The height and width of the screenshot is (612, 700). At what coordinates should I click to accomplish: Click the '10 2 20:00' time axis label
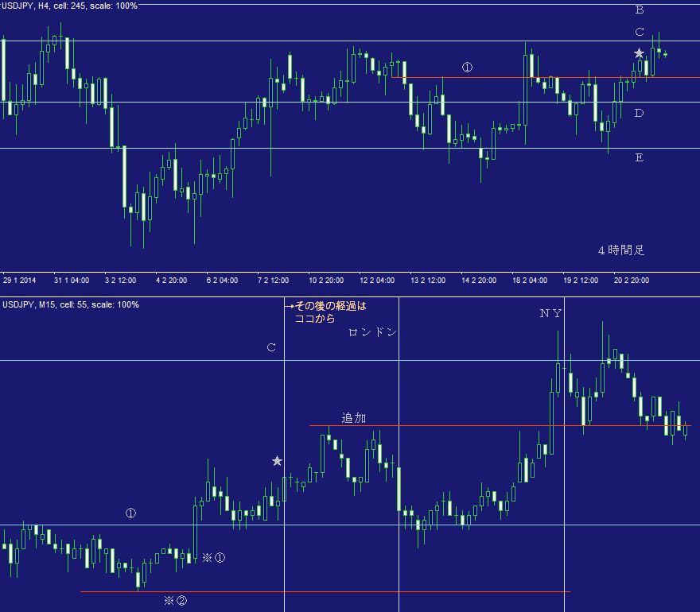point(326,280)
